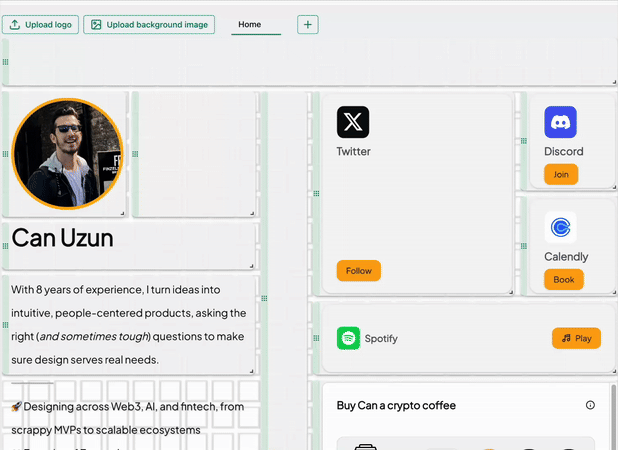Click the Buy Can a crypto coffee title
The width and height of the screenshot is (618, 450).
(396, 405)
